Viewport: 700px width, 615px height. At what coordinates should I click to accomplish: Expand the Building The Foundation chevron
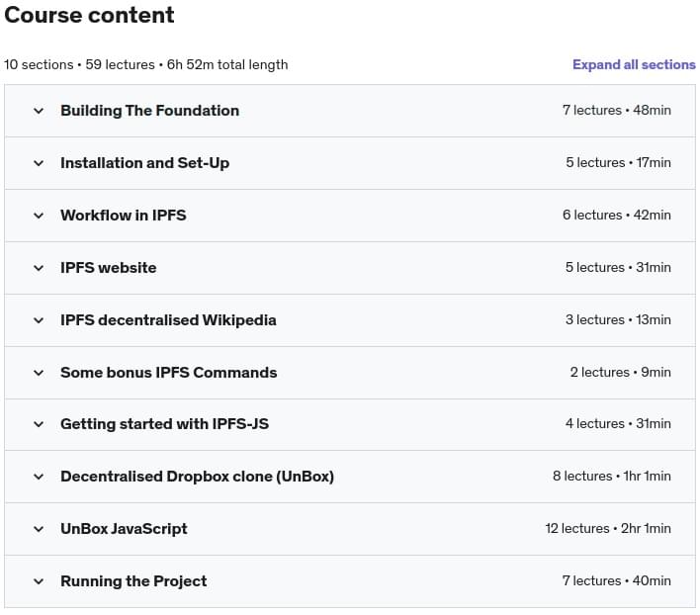(x=39, y=111)
